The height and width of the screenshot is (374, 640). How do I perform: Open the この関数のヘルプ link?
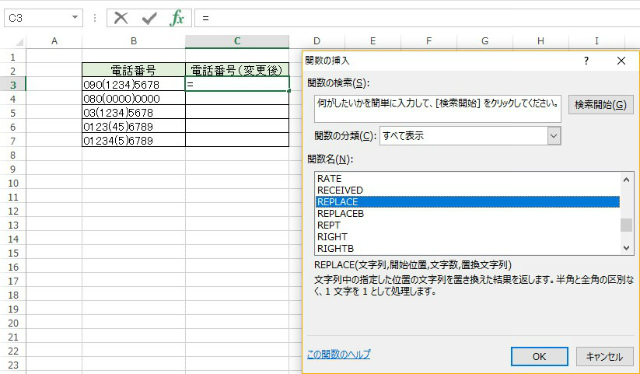(338, 354)
